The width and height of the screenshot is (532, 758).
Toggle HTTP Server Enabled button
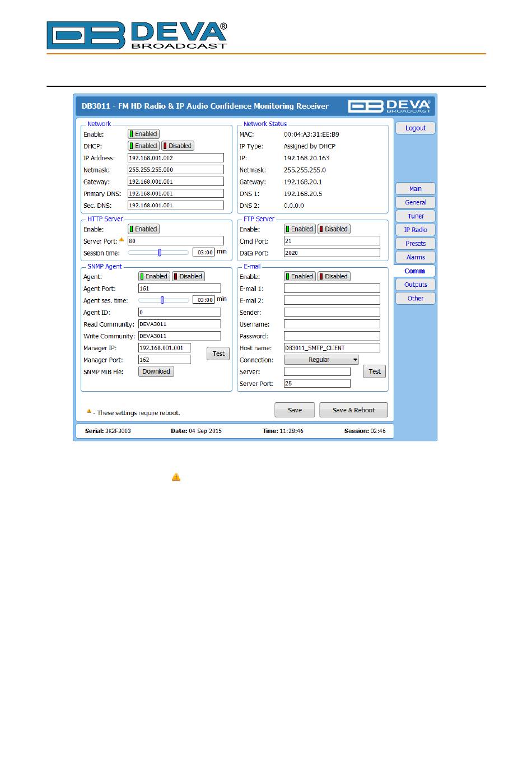143,229
